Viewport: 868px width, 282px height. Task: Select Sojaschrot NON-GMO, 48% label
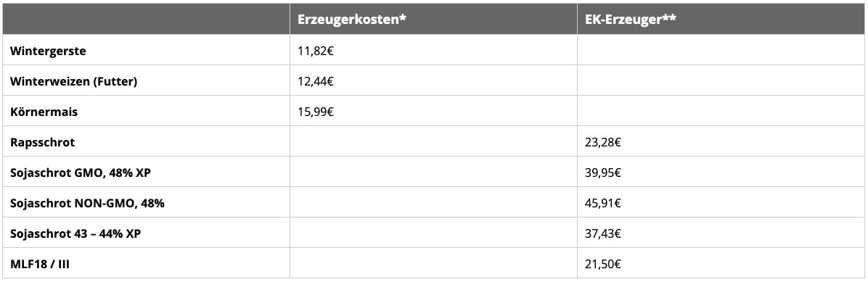tap(88, 203)
